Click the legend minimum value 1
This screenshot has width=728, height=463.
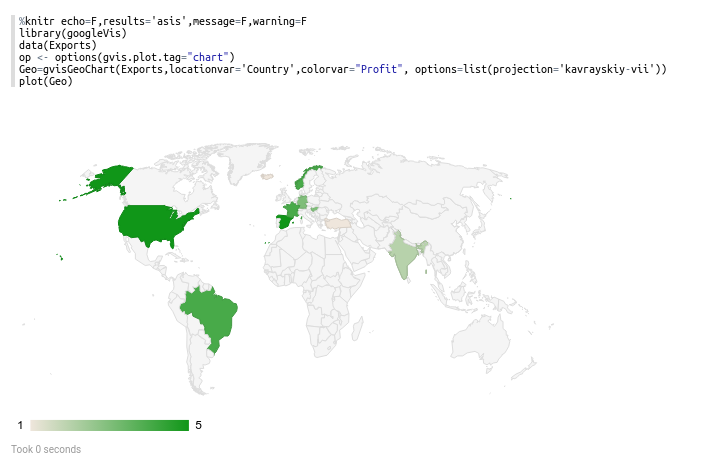pos(20,425)
